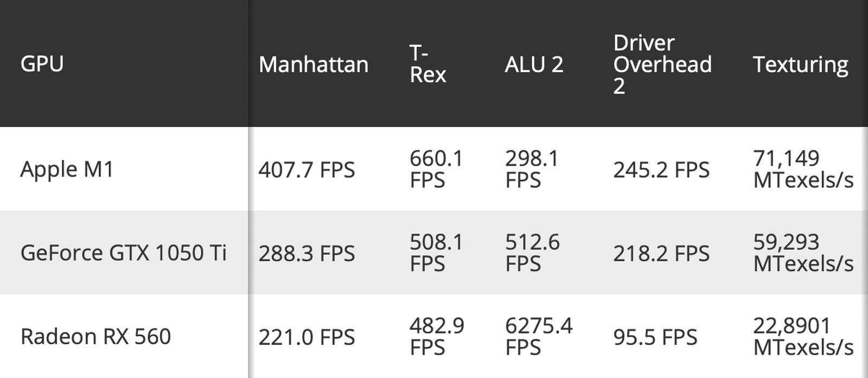Click the T-Rex column header
Viewport: 868px width, 378px height.
click(427, 64)
